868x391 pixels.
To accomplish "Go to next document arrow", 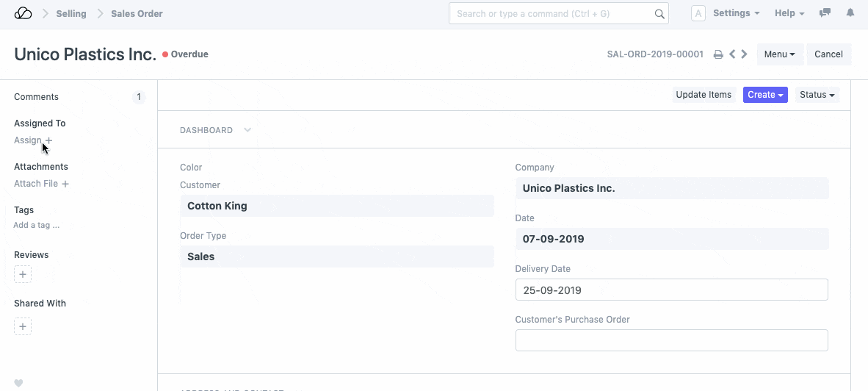I will pyautogui.click(x=744, y=54).
